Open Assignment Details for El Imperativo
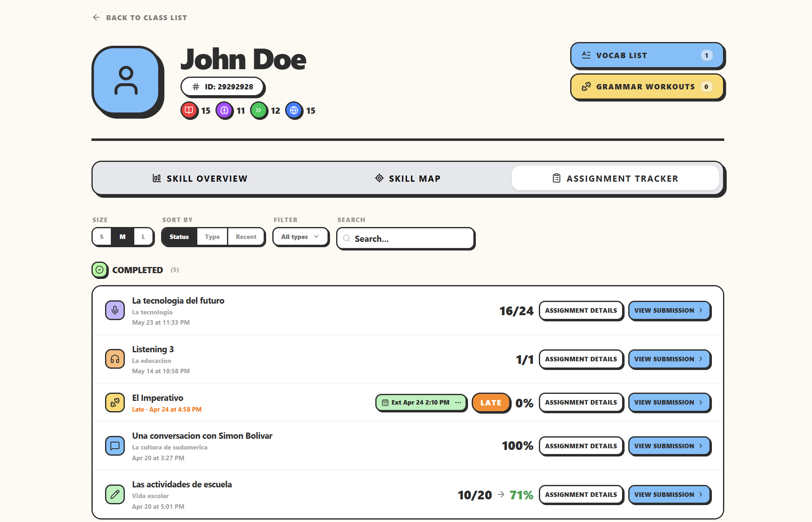The image size is (812, 522). (x=581, y=402)
